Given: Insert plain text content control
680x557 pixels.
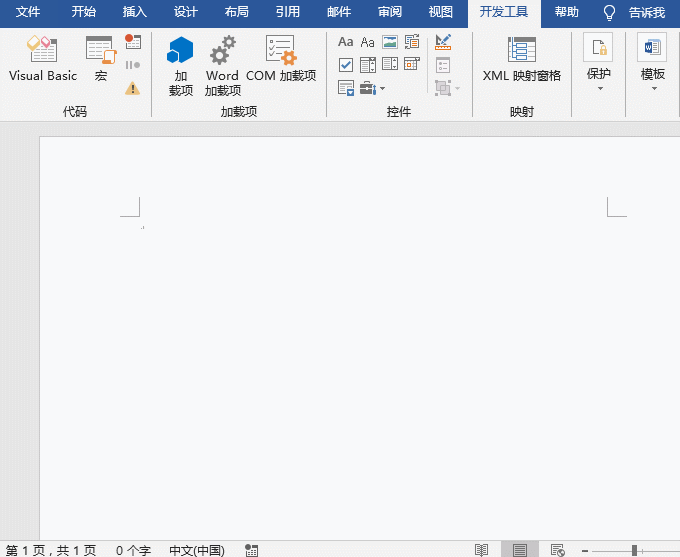Looking at the screenshot, I should pos(367,42).
